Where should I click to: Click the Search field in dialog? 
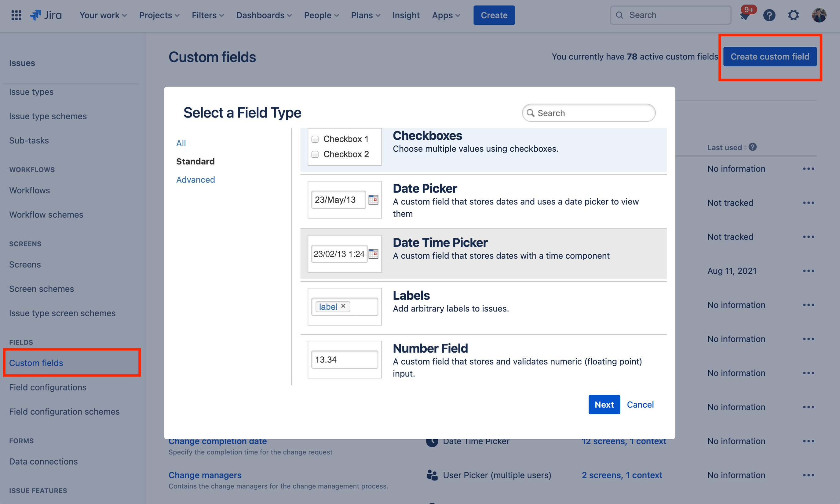click(588, 113)
